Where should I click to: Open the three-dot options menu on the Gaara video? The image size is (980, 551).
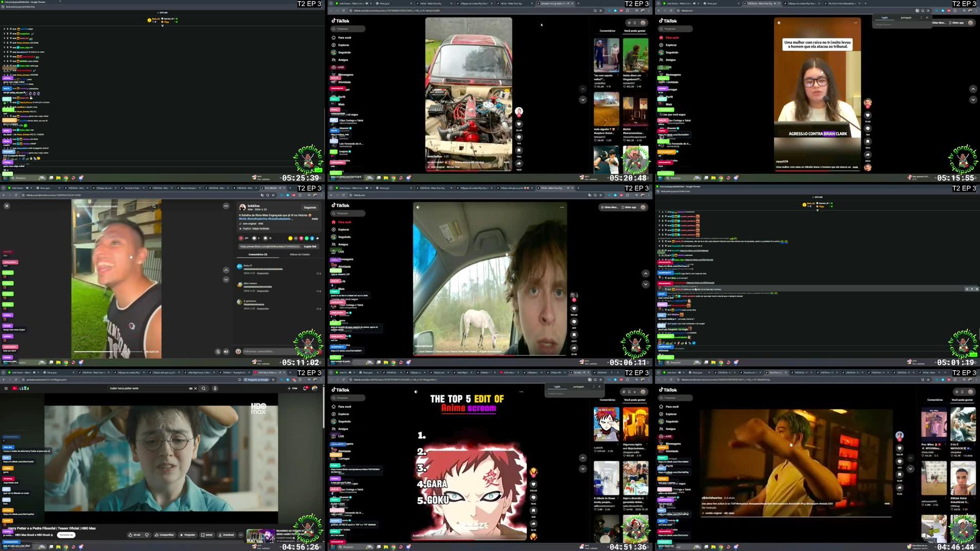tap(521, 392)
